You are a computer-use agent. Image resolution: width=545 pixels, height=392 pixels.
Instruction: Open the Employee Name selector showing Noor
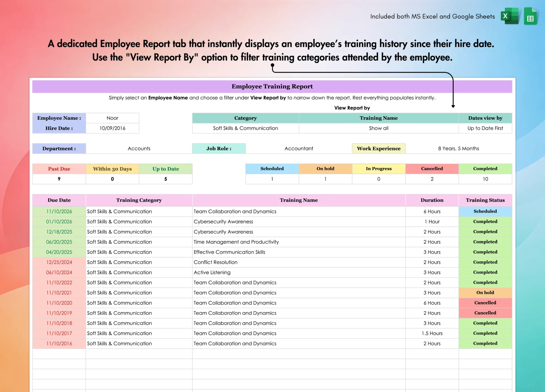[113, 118]
